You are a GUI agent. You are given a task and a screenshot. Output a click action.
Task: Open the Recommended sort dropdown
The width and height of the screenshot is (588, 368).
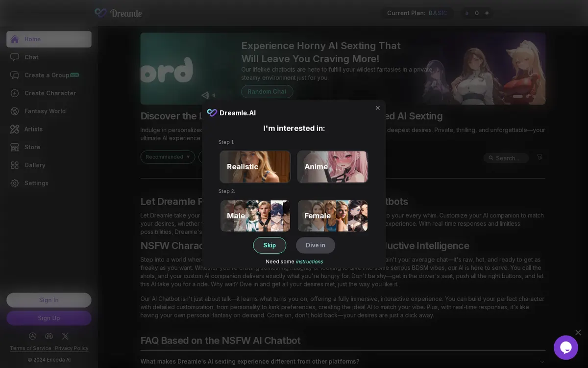pyautogui.click(x=168, y=157)
